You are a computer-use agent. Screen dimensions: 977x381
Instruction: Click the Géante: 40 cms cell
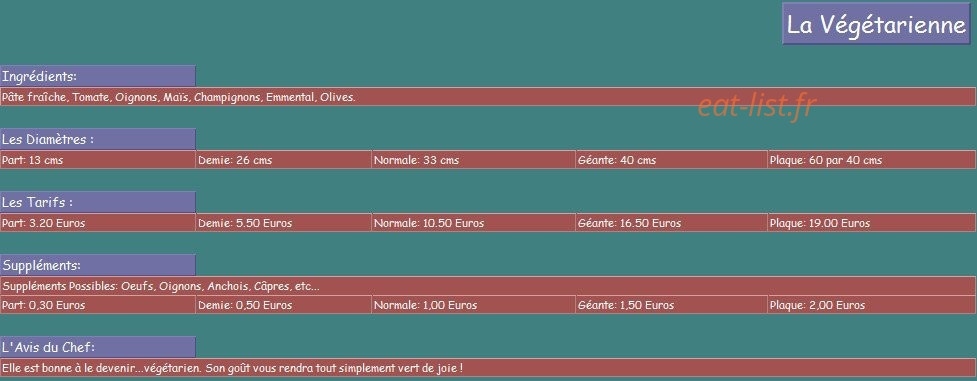[672, 160]
